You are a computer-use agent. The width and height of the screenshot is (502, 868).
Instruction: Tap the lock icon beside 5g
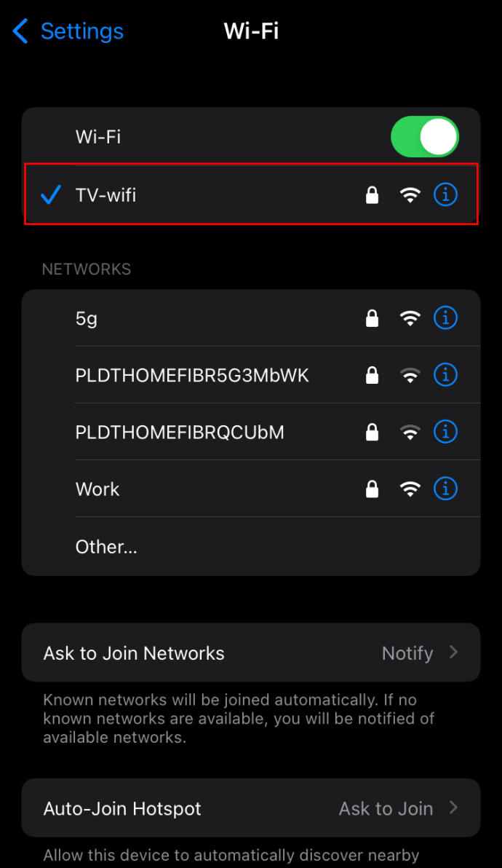(372, 317)
